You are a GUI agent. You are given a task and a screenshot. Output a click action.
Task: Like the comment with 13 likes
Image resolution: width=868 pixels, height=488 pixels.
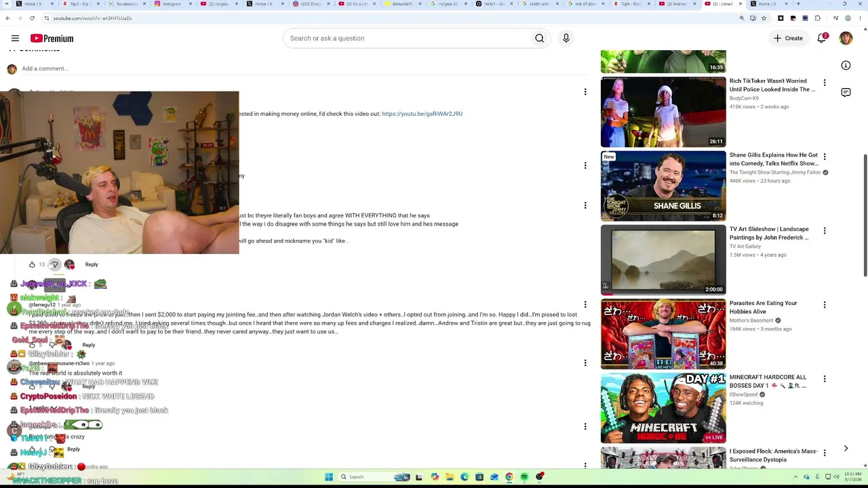click(x=32, y=264)
